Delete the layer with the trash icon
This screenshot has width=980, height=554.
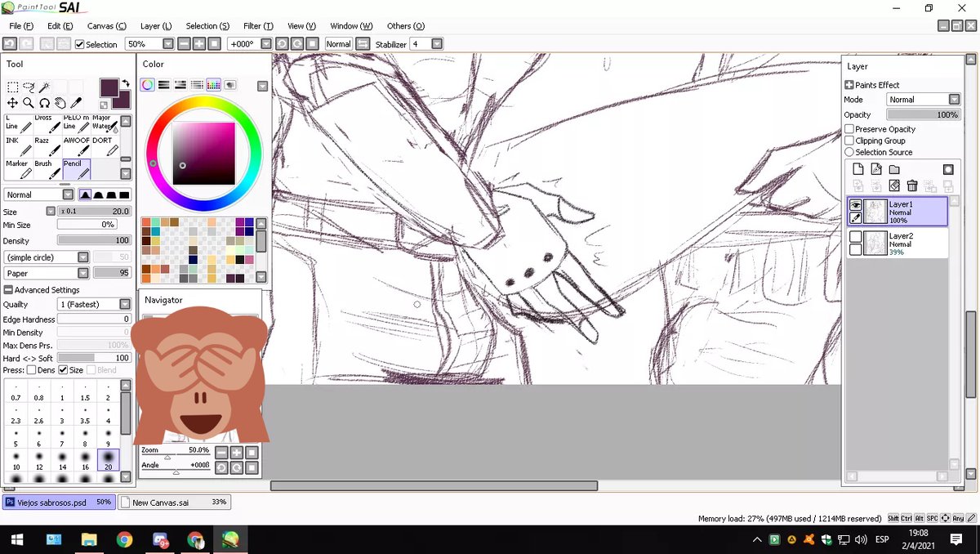[x=912, y=185]
